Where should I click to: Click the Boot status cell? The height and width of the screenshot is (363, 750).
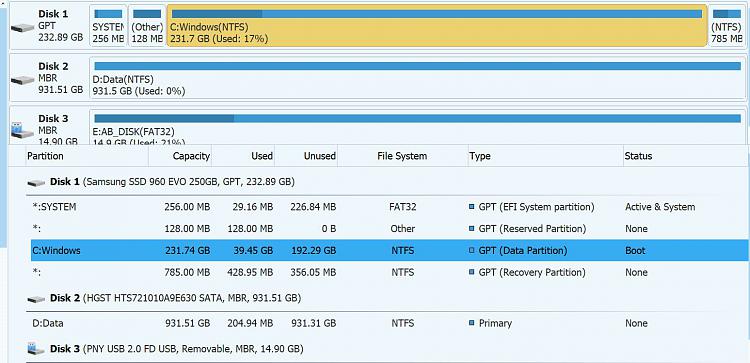635,251
